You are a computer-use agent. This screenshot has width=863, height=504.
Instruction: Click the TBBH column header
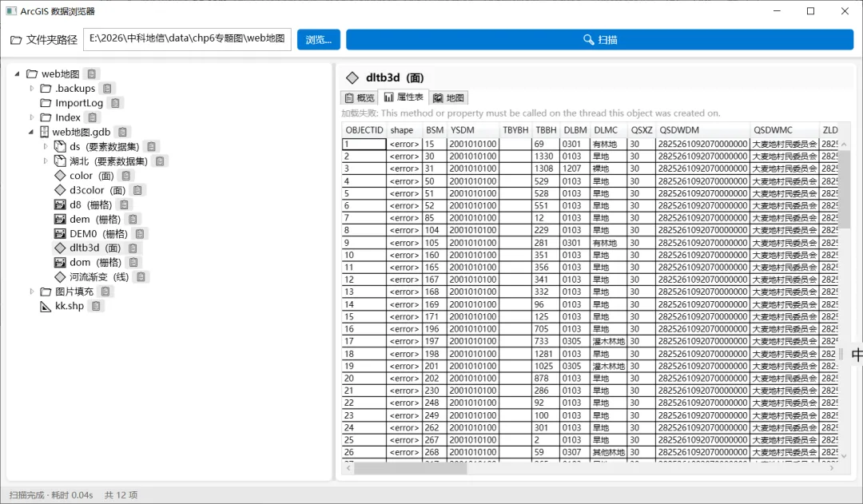(546, 130)
